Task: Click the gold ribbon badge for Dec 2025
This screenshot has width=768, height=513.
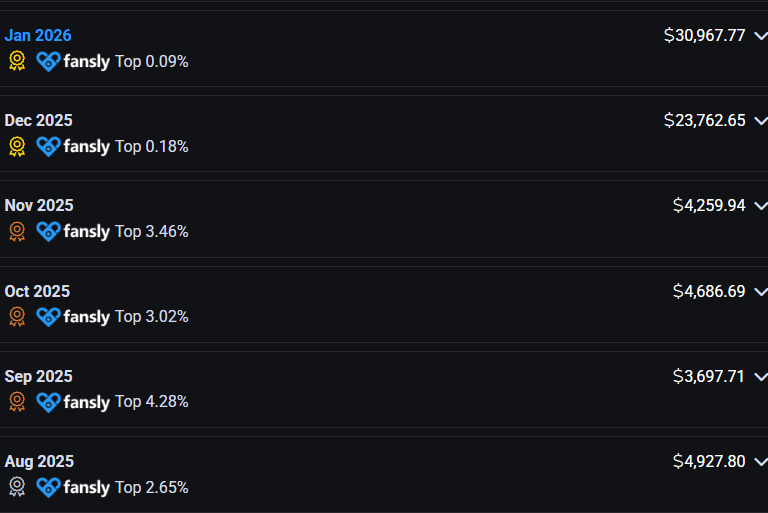Action: point(16,146)
